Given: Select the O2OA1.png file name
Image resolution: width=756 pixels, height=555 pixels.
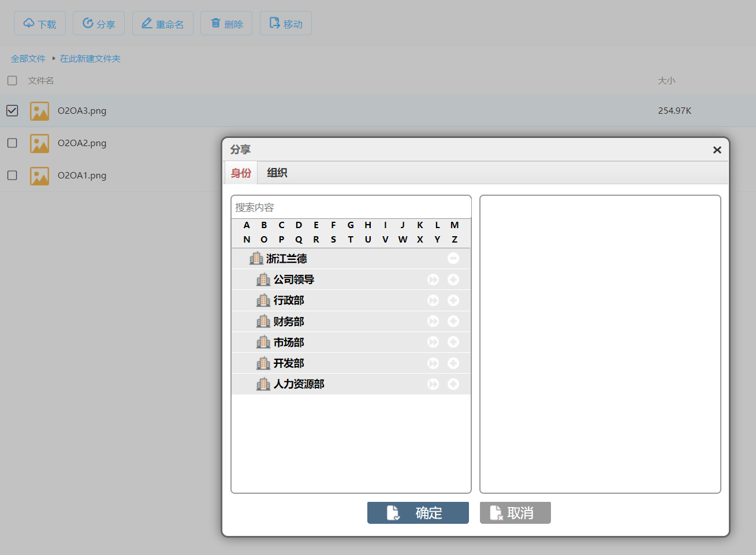Looking at the screenshot, I should click(x=82, y=175).
